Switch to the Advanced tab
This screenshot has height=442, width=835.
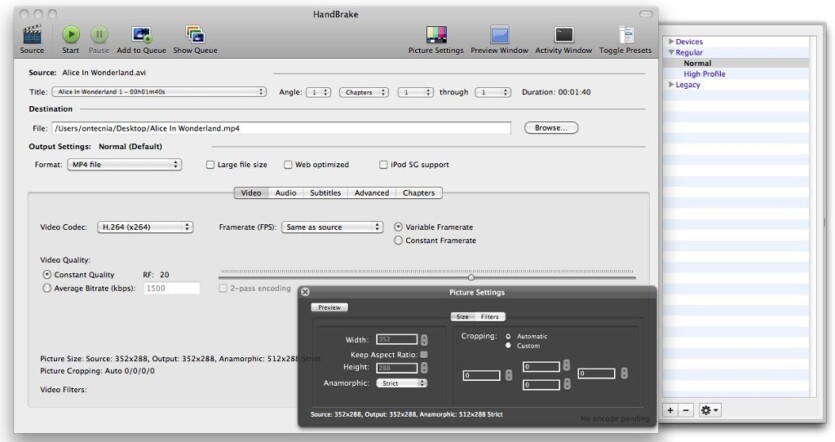(x=372, y=193)
